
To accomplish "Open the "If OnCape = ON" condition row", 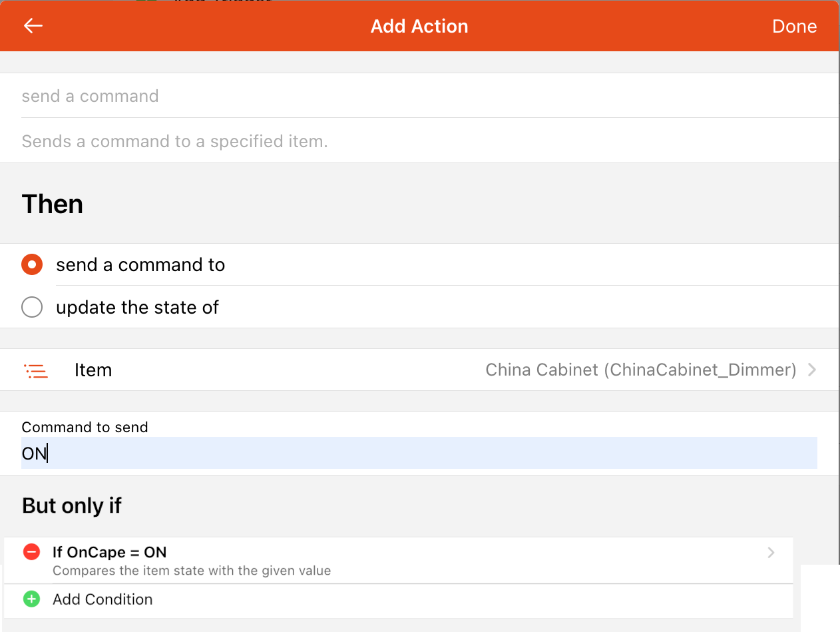I will (398, 560).
